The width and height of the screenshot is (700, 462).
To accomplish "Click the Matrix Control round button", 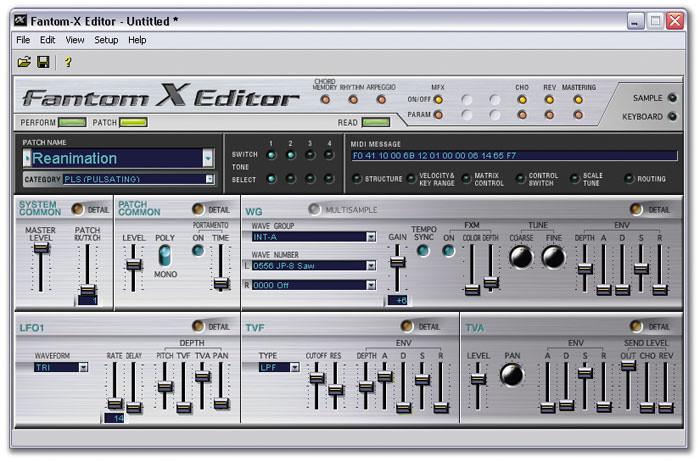I will click(465, 179).
